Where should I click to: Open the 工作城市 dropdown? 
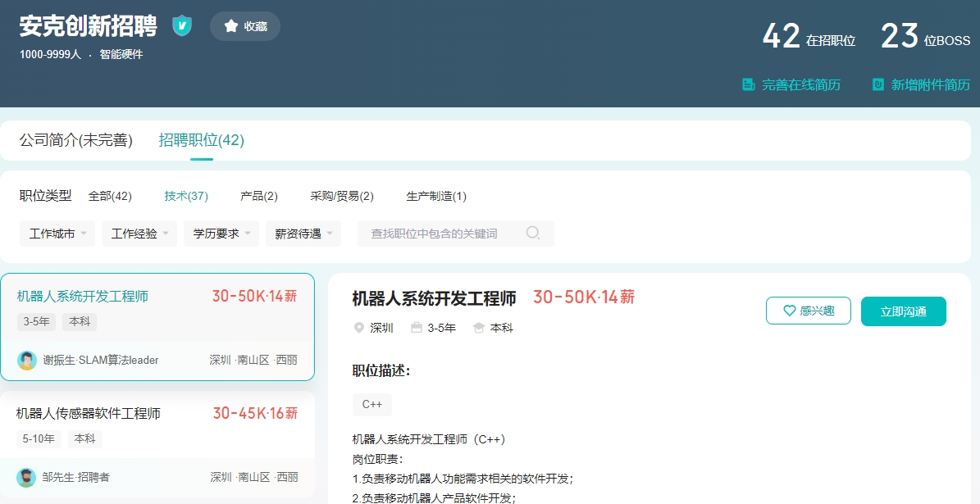tap(57, 234)
